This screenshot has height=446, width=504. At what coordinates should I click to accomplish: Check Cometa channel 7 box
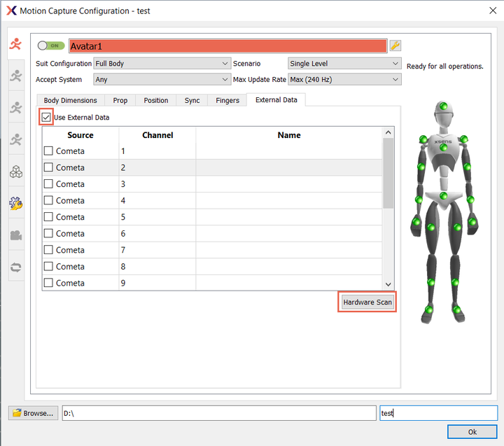(48, 250)
